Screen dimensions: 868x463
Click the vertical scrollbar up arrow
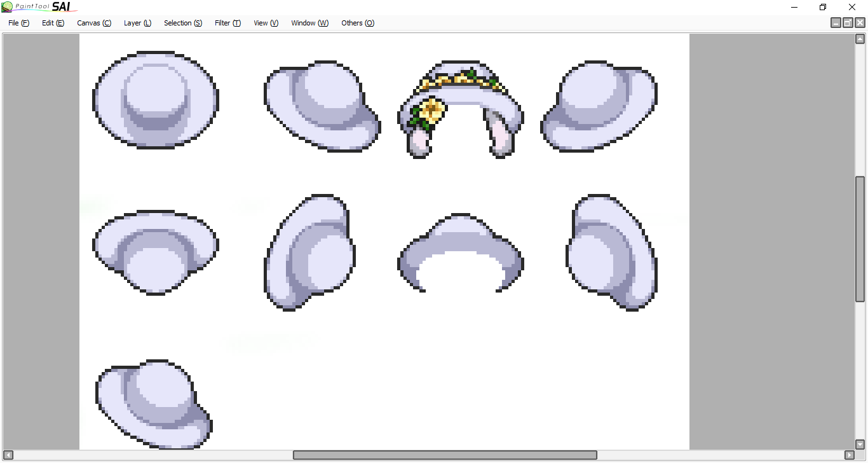860,39
